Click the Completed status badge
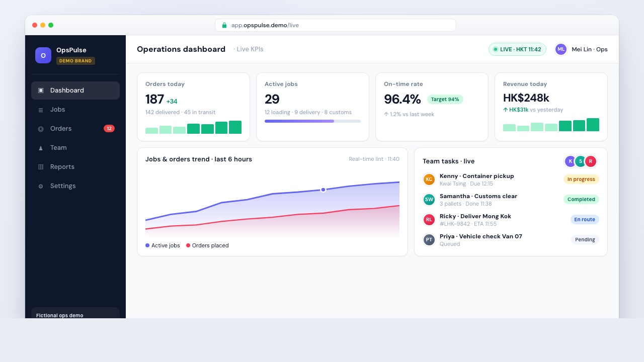 click(x=582, y=200)
